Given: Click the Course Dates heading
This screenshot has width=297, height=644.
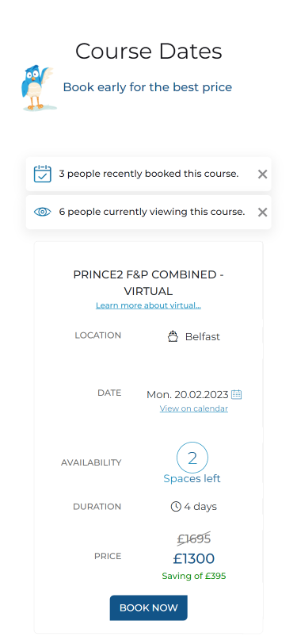Looking at the screenshot, I should pyautogui.click(x=149, y=52).
